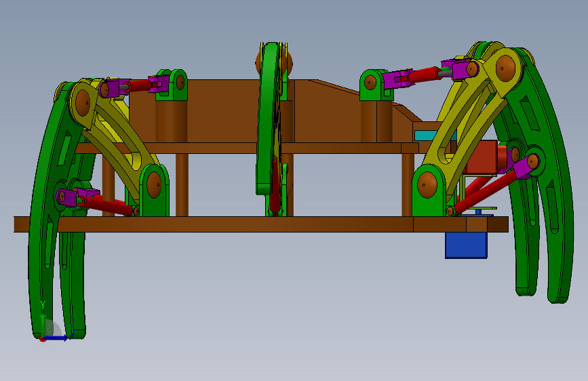Select the lower-right long red actuator rod
The width and height of the screenshot is (588, 381).
point(485,192)
